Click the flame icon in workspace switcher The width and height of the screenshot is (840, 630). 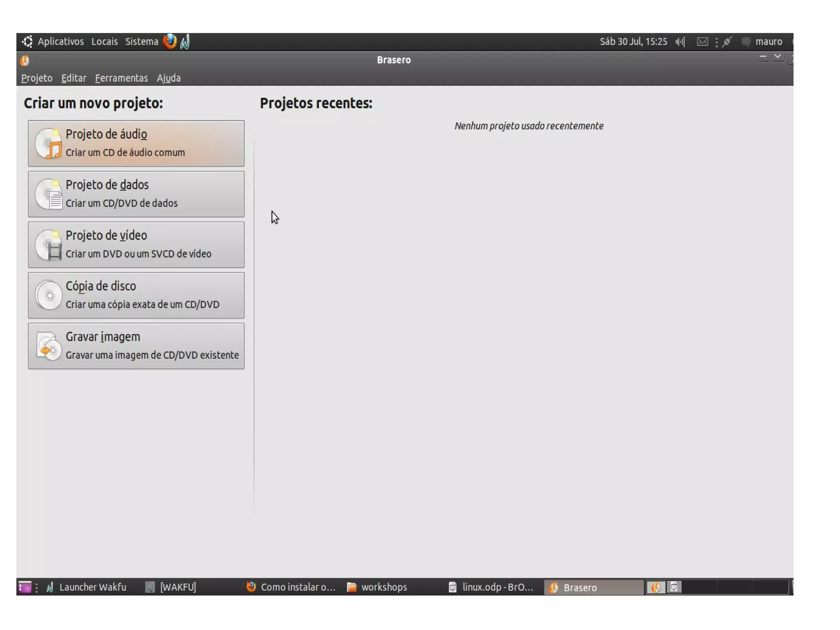pos(656,587)
